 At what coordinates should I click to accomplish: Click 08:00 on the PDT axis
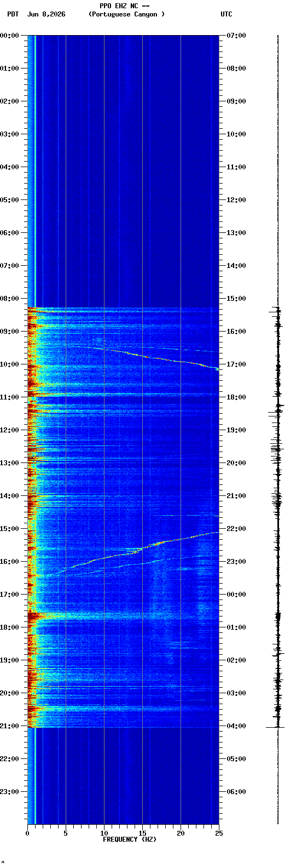coord(9,299)
